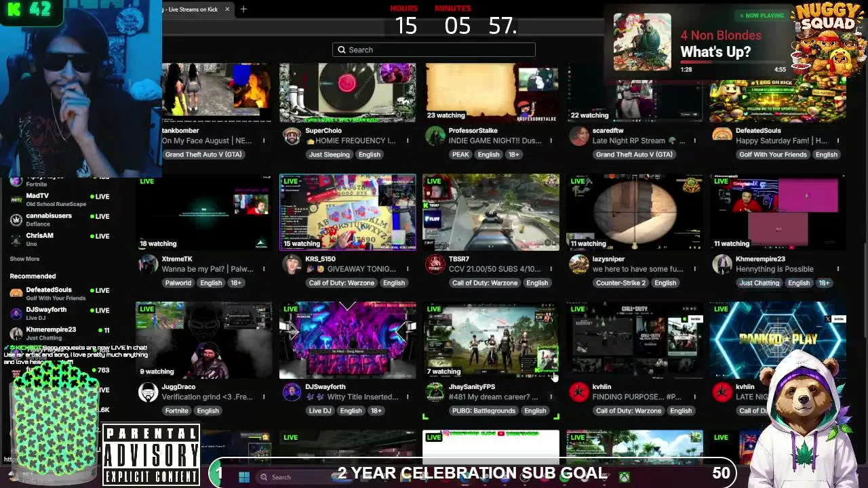
Task: Open 'INDIE GAME NIGHT!!' stream title
Action: (x=494, y=141)
